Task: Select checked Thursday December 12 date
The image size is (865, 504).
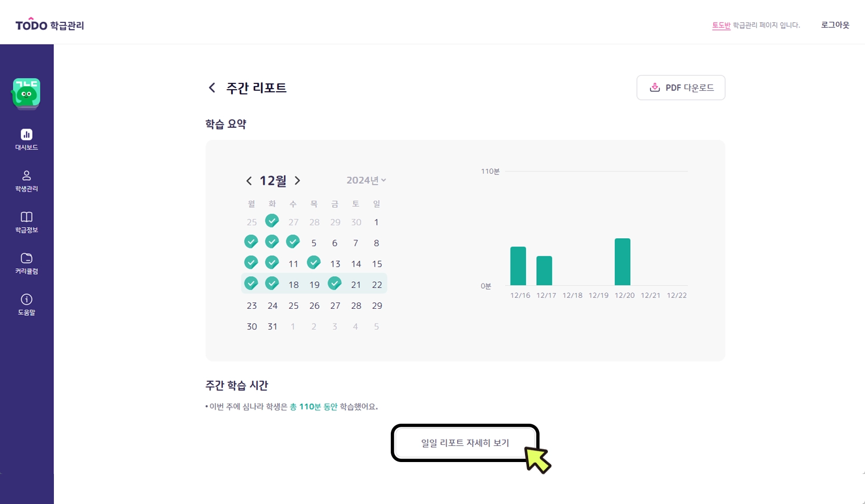Action: [x=314, y=263]
